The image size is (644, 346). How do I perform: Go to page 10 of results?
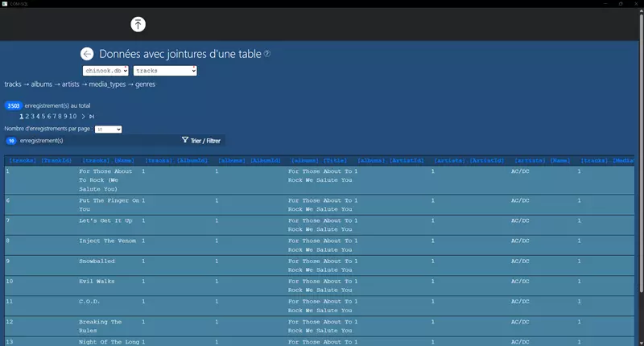click(72, 117)
